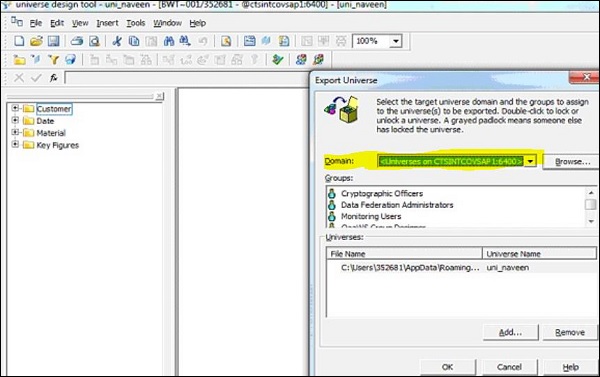The image size is (600, 377).
Task: Select the uni_naveen universe row
Action: (x=461, y=268)
